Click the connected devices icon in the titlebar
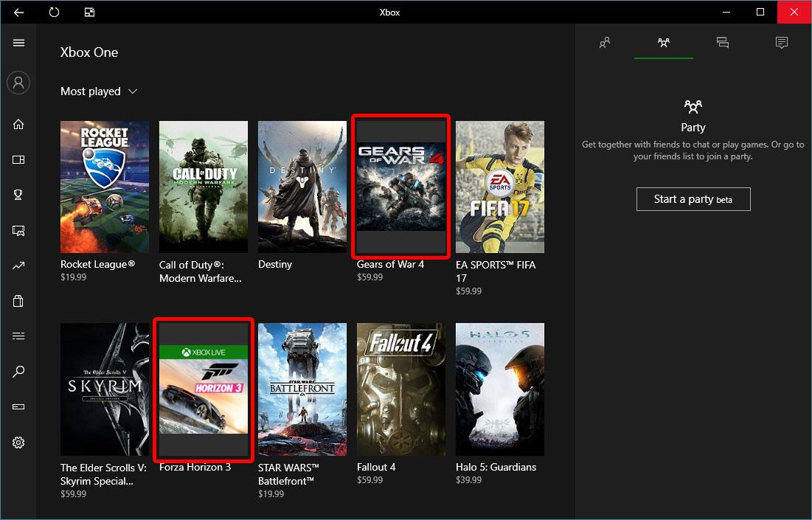 coord(89,12)
